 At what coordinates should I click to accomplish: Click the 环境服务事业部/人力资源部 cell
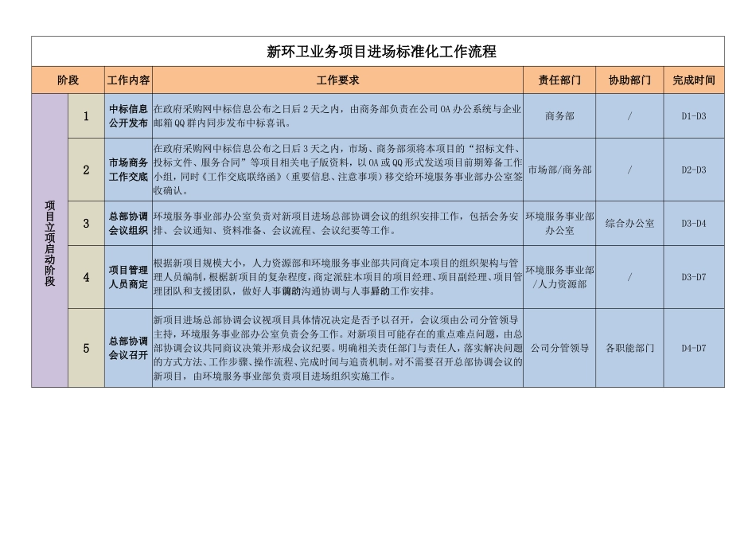[x=559, y=277]
